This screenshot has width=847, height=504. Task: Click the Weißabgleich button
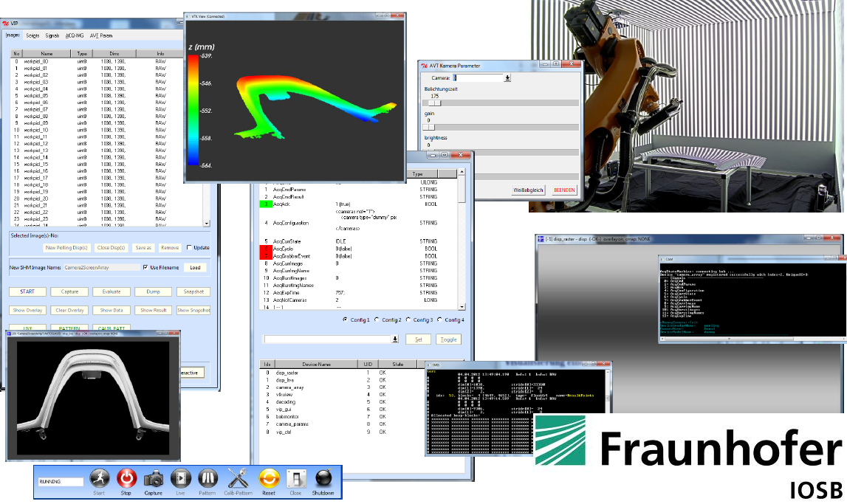[x=529, y=190]
